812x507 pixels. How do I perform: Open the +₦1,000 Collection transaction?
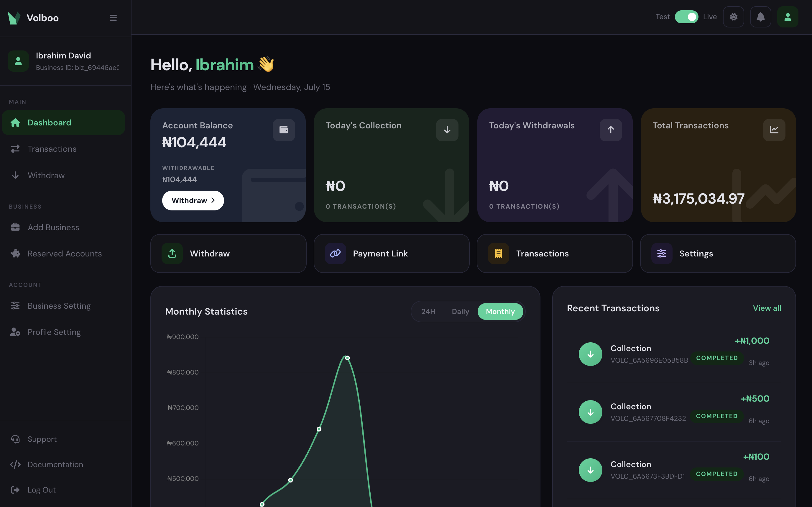674,354
